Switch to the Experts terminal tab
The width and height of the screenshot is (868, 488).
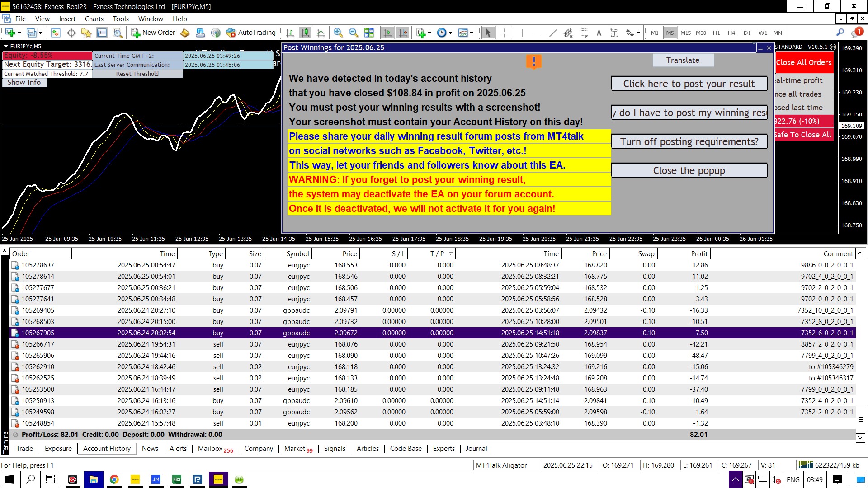click(443, 449)
